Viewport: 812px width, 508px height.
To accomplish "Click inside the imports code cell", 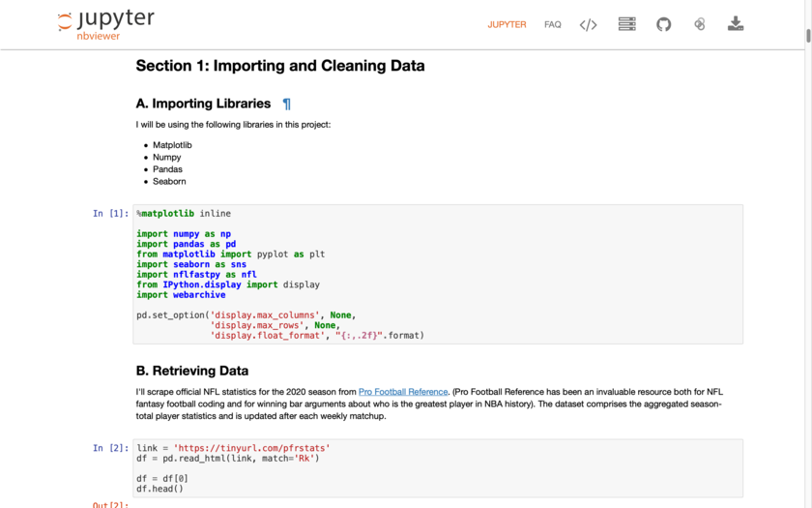I will 438,274.
